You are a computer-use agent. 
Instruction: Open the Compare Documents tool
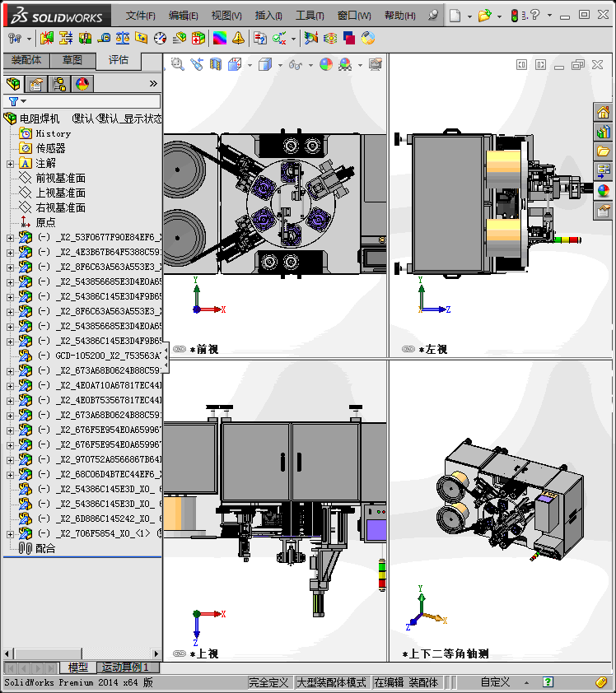(260, 39)
